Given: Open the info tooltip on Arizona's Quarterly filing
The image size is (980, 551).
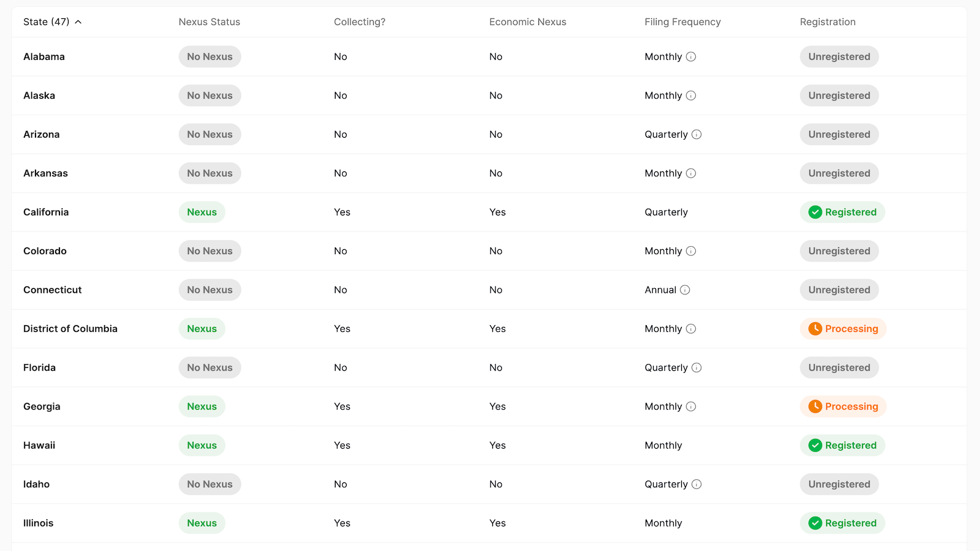Looking at the screenshot, I should [x=698, y=134].
